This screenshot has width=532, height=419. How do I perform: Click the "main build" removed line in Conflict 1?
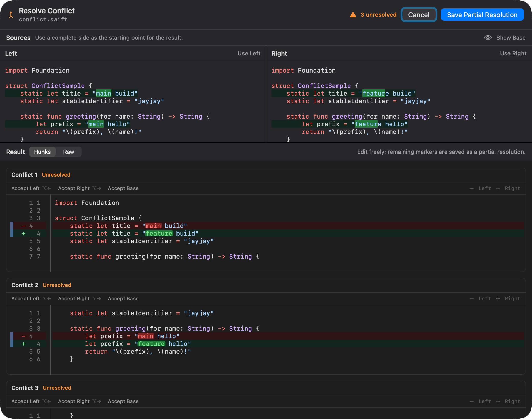tap(288, 226)
